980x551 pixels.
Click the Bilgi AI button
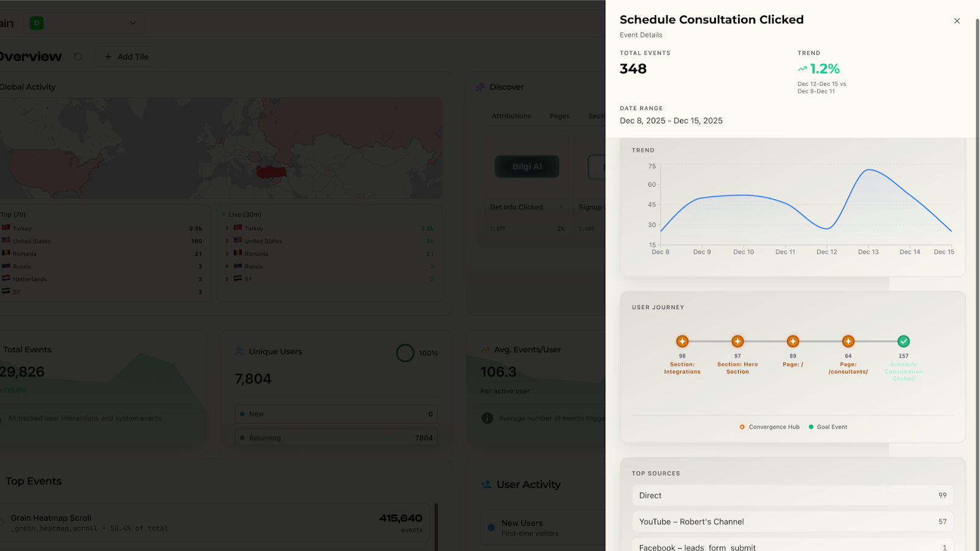[526, 166]
